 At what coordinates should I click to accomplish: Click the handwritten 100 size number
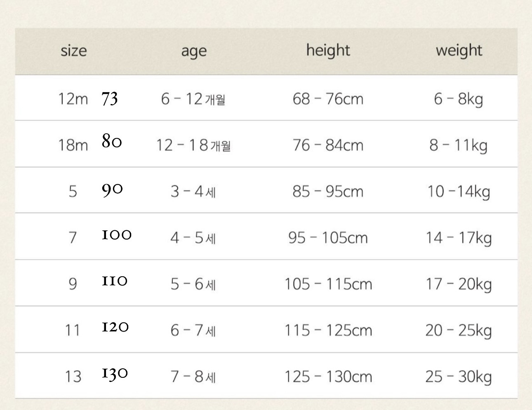(117, 235)
